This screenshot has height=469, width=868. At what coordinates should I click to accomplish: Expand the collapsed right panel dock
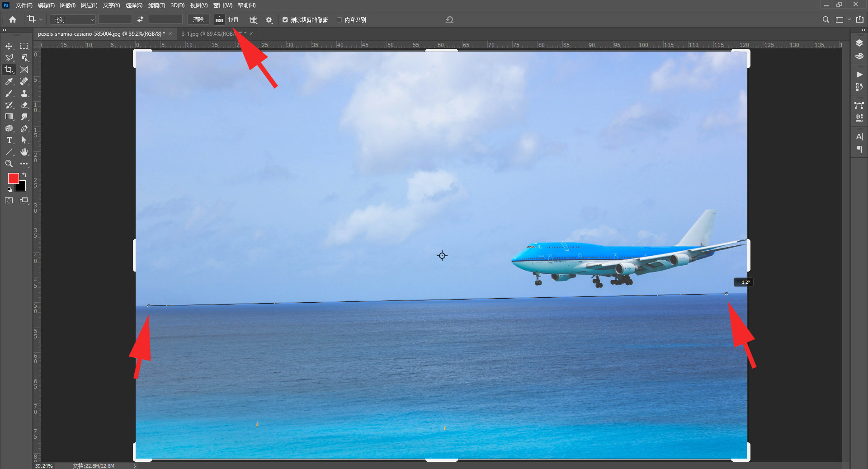point(863,30)
